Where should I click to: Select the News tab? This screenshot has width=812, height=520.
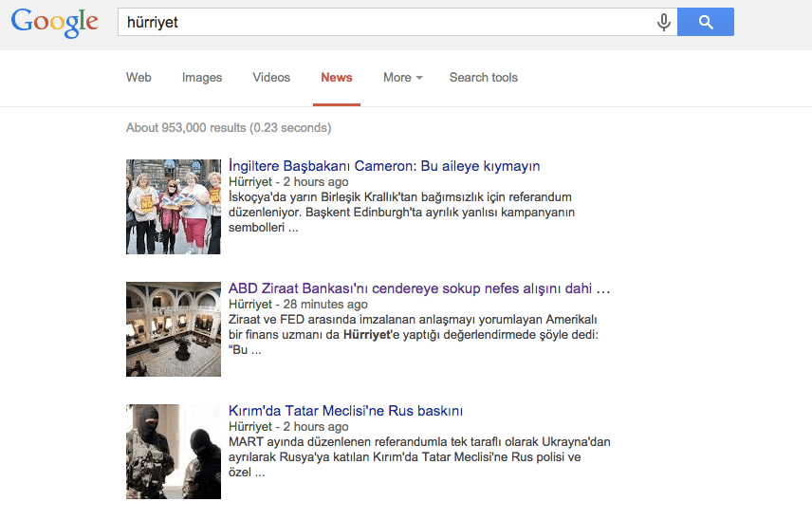337,77
